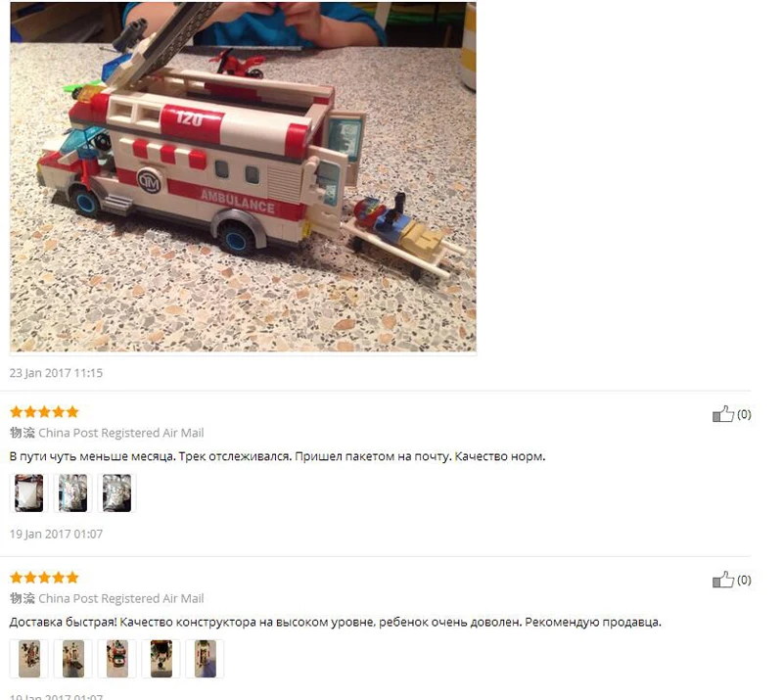Click the 23 Jan 2017 11:15 timestamp
The image size is (783, 700).
click(x=56, y=373)
